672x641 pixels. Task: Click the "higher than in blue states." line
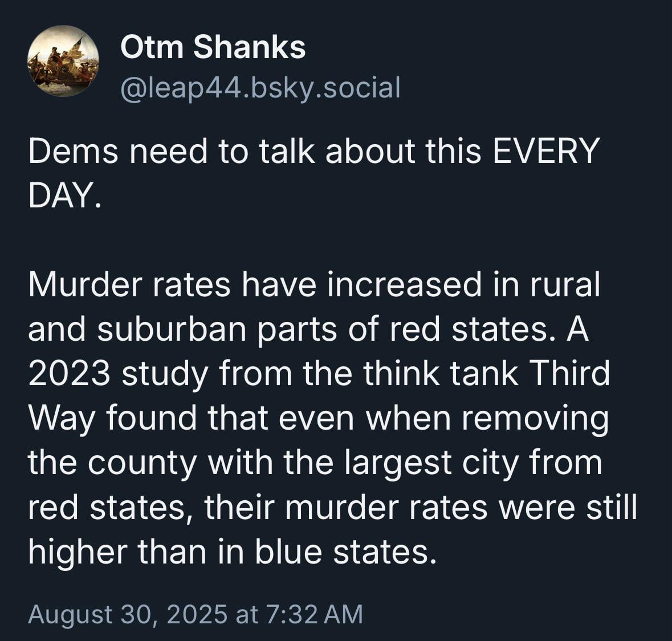[233, 552]
